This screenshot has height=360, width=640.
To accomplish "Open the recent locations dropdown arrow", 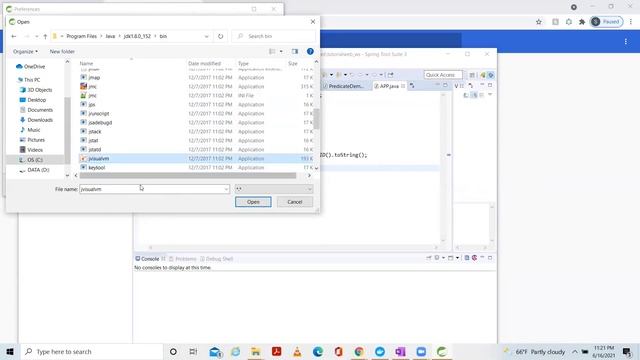I will 36,36.
